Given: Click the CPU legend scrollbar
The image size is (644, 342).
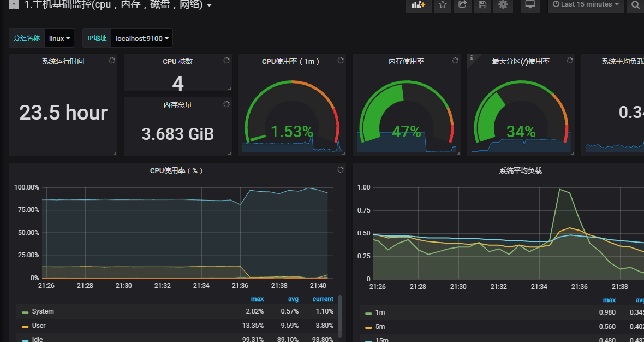Looking at the screenshot, I should pos(339,316).
